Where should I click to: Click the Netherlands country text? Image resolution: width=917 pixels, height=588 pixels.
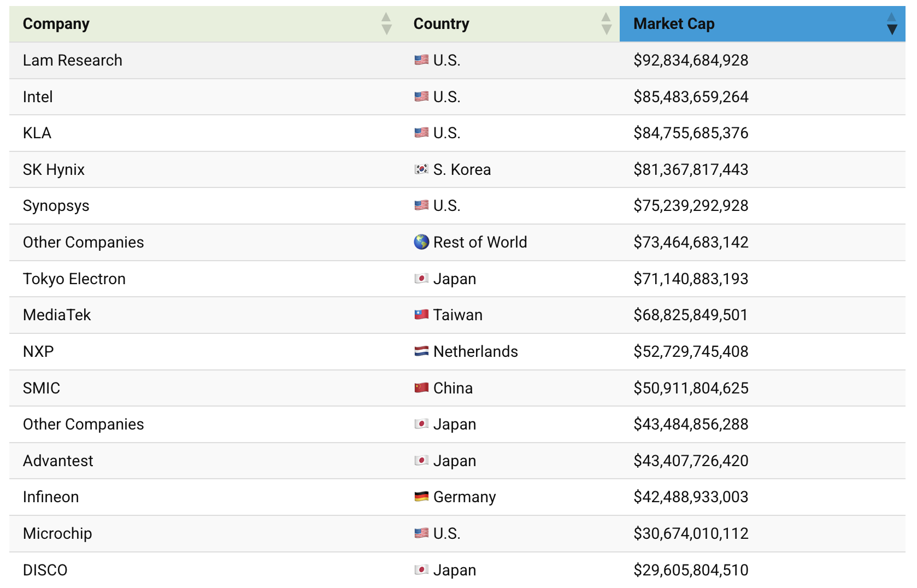click(x=475, y=351)
